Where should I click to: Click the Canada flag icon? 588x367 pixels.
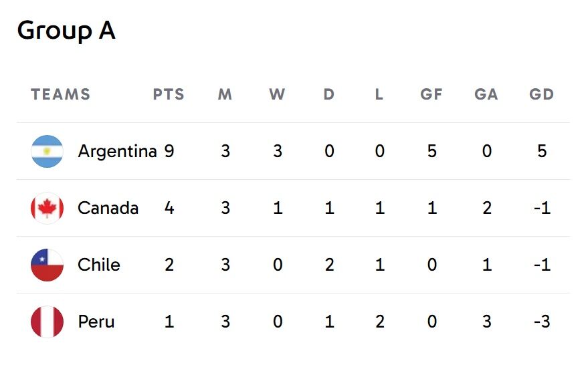pos(47,208)
